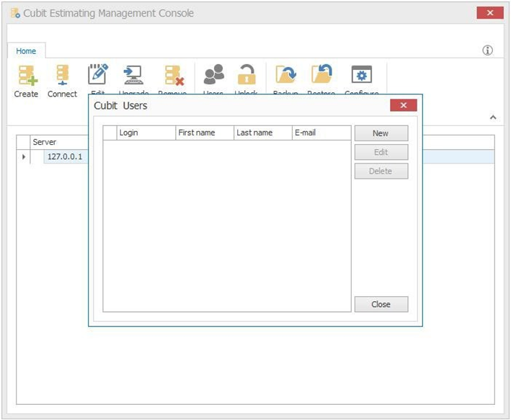511x420 pixels.
Task: Click the row selector header cell in users grid
Action: point(110,133)
